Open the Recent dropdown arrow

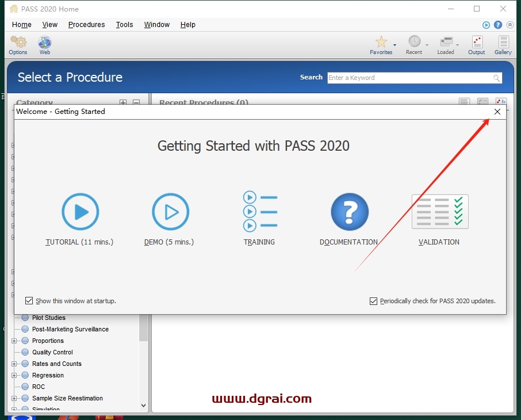(427, 45)
